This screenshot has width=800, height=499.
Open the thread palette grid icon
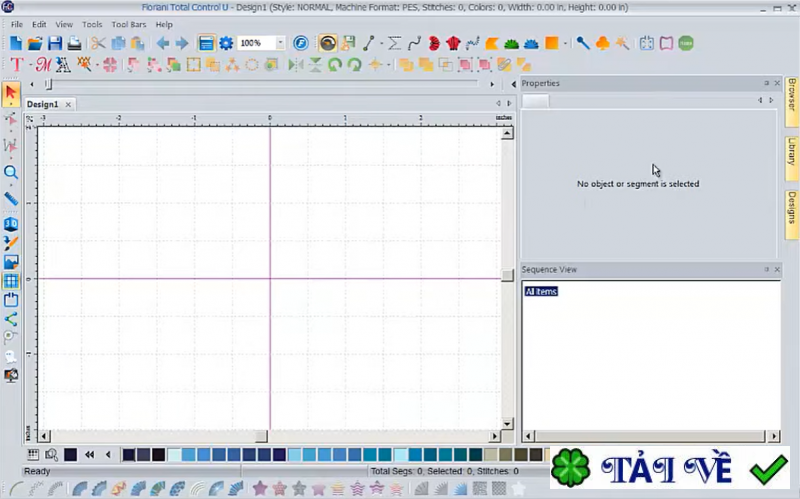(x=33, y=454)
